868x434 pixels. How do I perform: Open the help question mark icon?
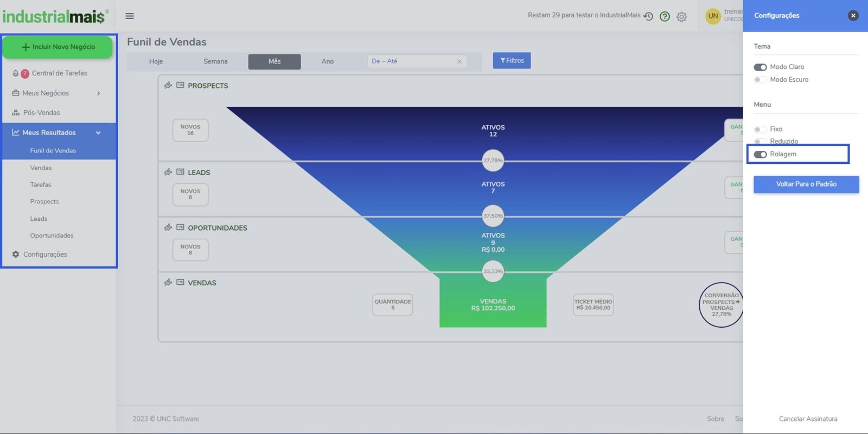pos(665,16)
